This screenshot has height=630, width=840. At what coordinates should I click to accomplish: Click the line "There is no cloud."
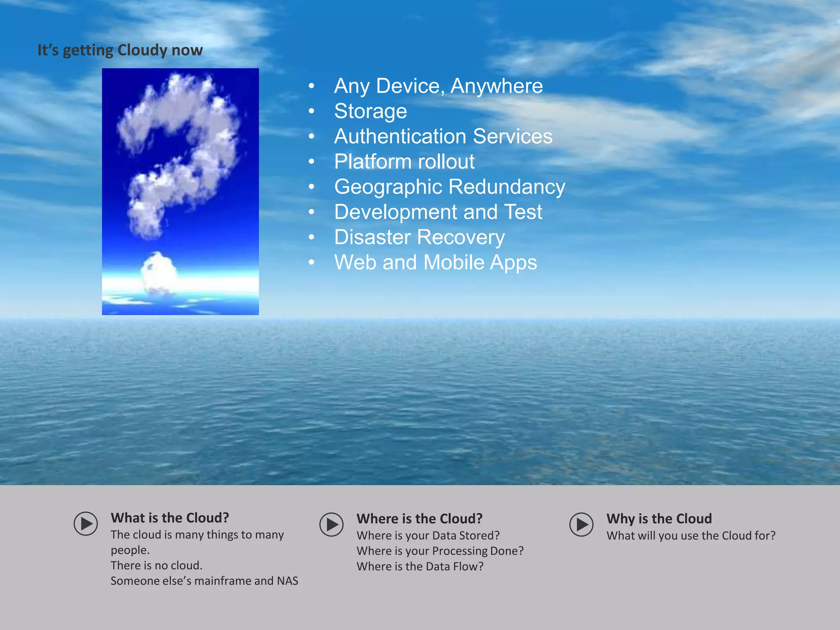pyautogui.click(x=157, y=566)
